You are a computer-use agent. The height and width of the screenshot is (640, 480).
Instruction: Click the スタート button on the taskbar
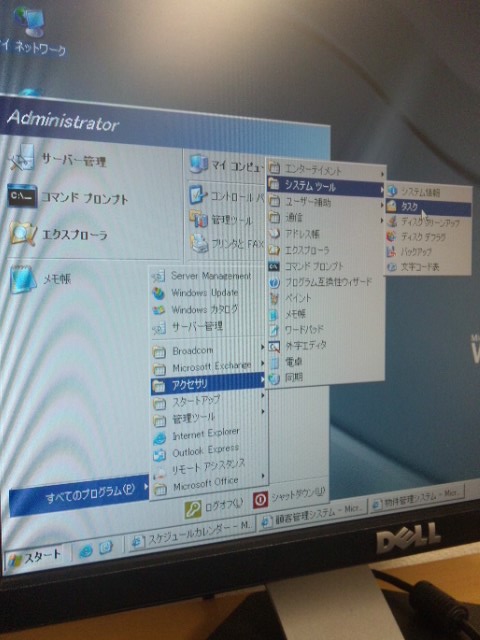[35, 557]
